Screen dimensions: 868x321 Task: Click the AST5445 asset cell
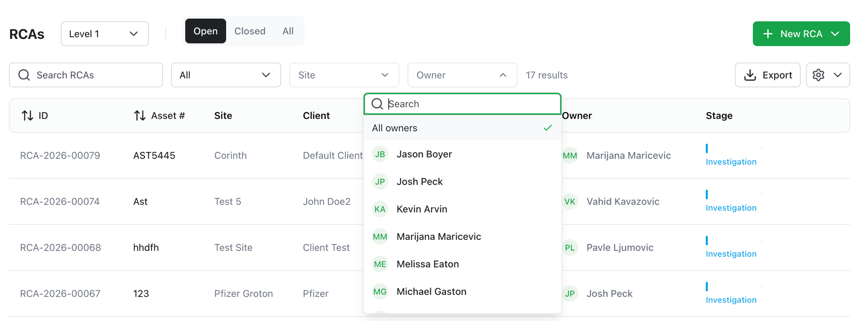(x=154, y=155)
